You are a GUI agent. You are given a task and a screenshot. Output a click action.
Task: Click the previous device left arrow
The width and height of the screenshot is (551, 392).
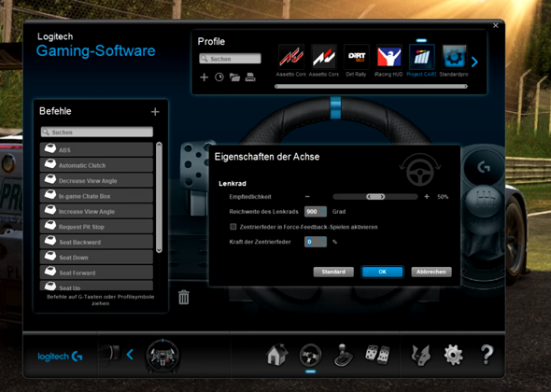[130, 355]
